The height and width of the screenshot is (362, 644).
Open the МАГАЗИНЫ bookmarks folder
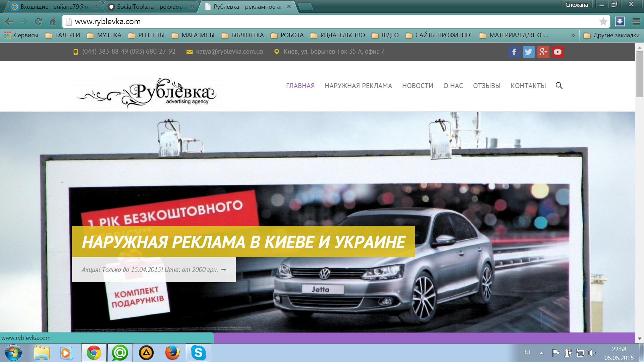(193, 35)
